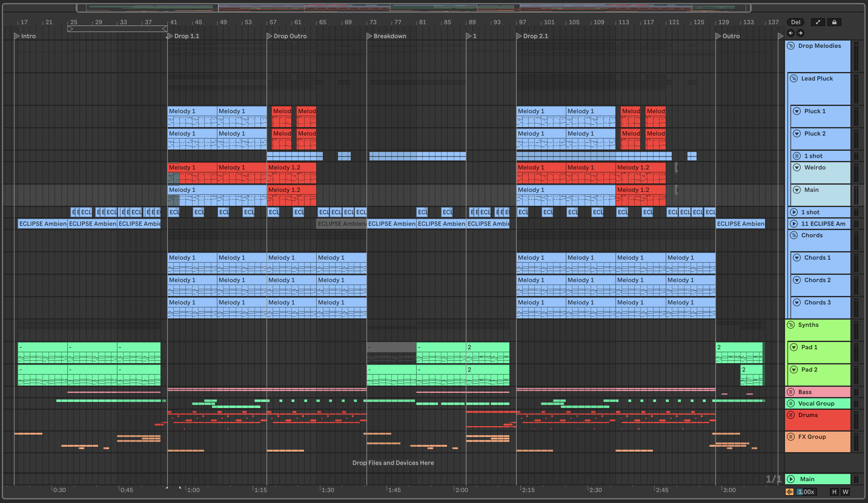
Task: Click the group icon on Drums track
Action: pyautogui.click(x=791, y=415)
